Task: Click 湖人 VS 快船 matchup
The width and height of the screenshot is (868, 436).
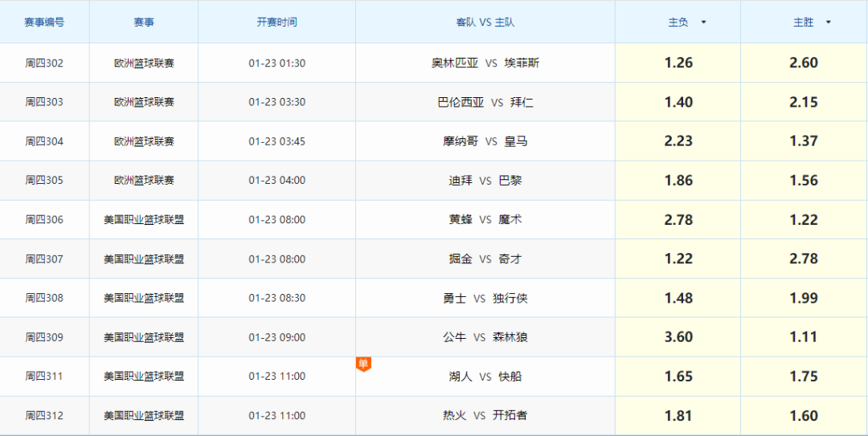Action: coord(485,377)
